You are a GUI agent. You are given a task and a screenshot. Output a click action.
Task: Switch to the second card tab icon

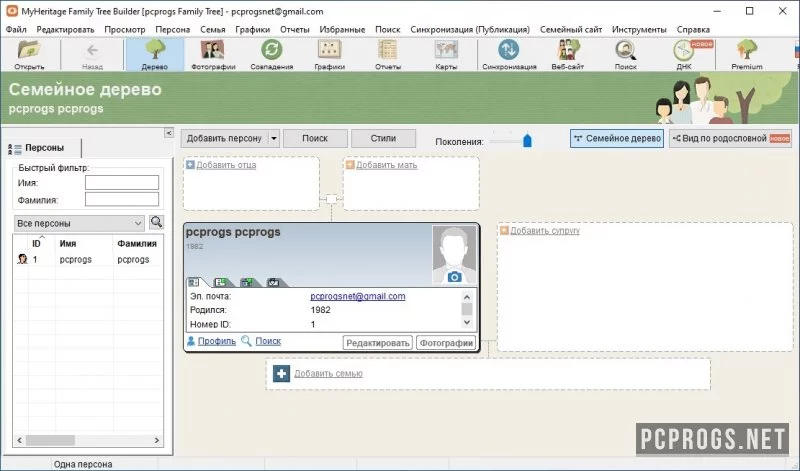coord(220,282)
